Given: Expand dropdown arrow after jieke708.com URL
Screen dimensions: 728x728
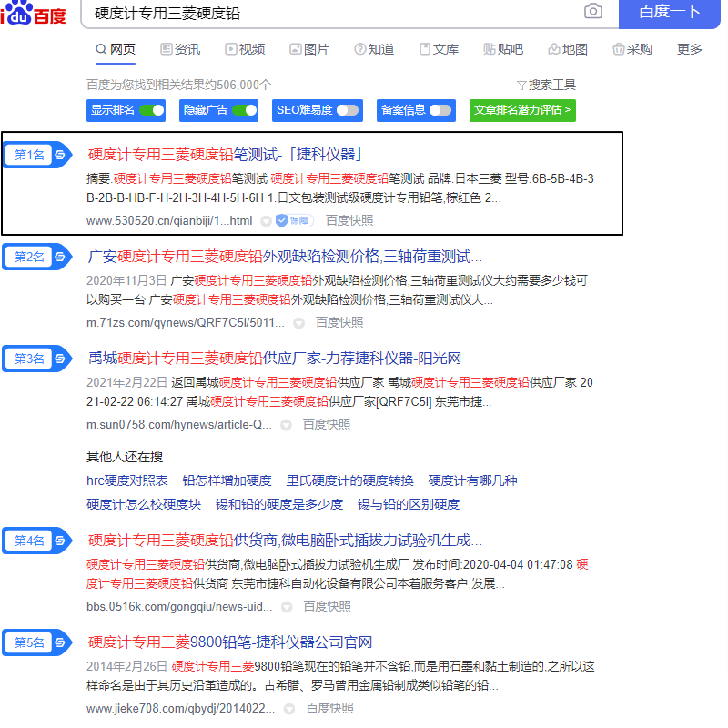Looking at the screenshot, I should coord(289,710).
